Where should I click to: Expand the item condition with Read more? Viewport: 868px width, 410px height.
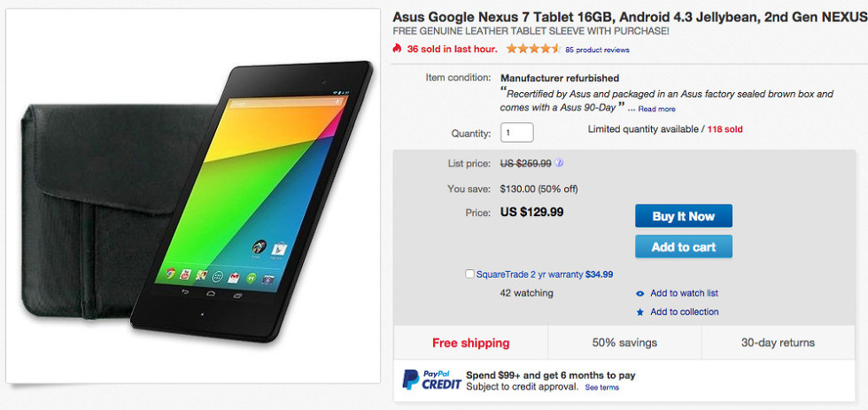(x=656, y=109)
